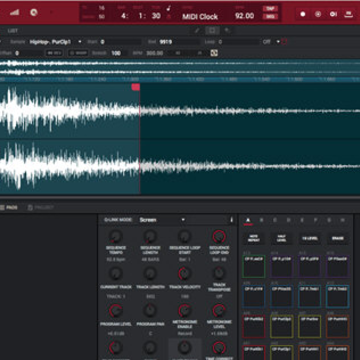Toggle the WARP button
Screen dimensions: 360x360
78,53
